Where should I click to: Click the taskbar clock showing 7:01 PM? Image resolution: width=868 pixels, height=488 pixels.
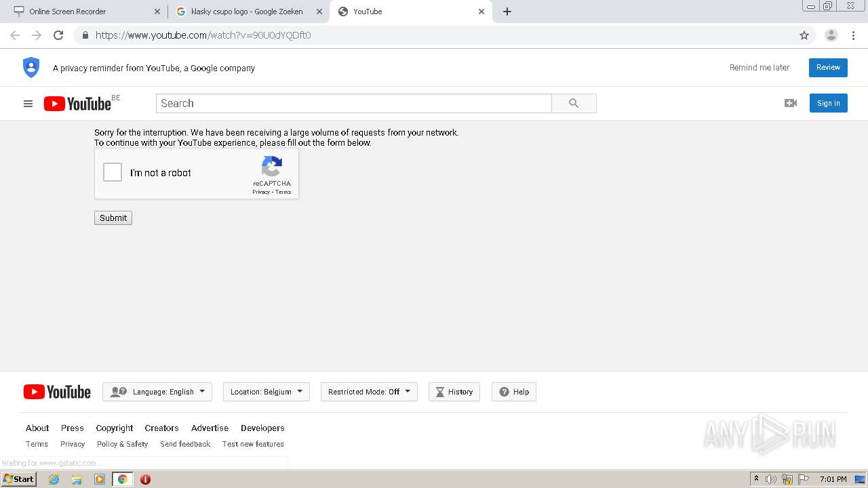click(833, 479)
